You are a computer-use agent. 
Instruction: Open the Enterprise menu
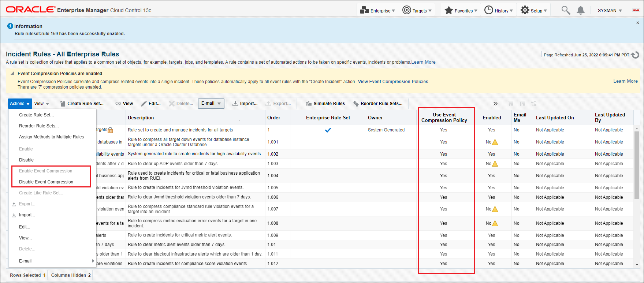tap(377, 10)
